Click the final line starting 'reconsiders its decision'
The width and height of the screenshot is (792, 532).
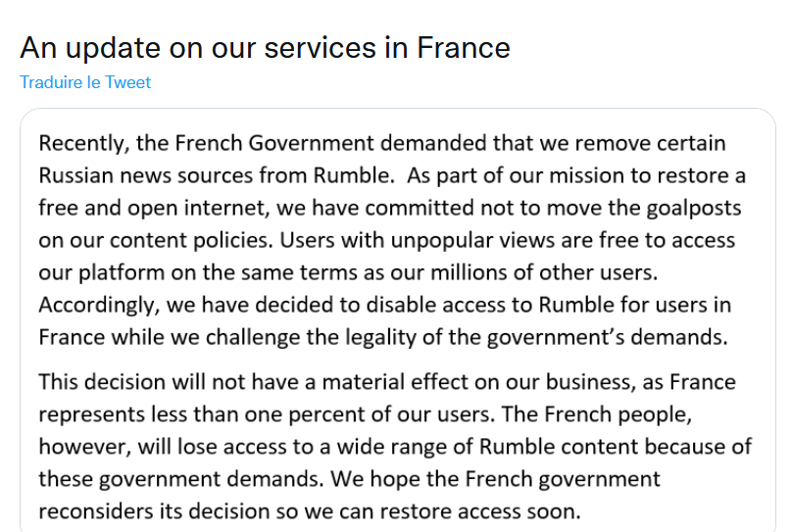click(x=310, y=511)
